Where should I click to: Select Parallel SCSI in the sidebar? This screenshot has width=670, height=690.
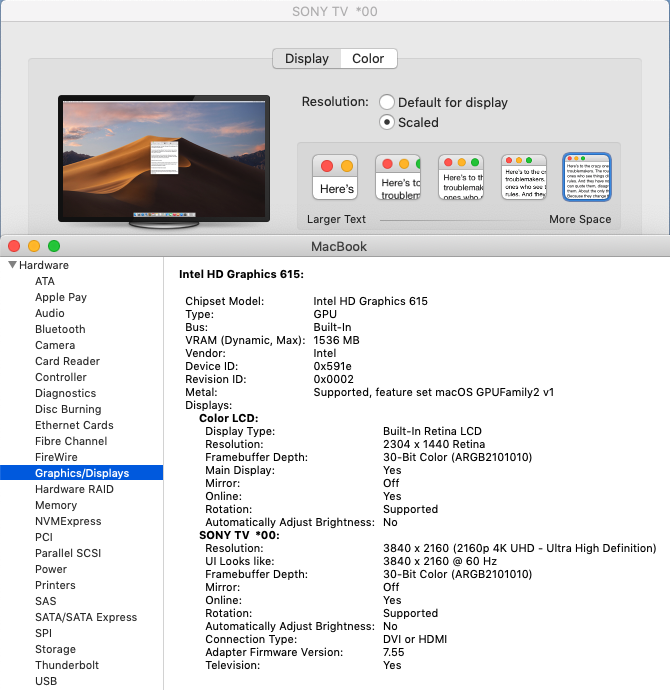click(x=68, y=553)
